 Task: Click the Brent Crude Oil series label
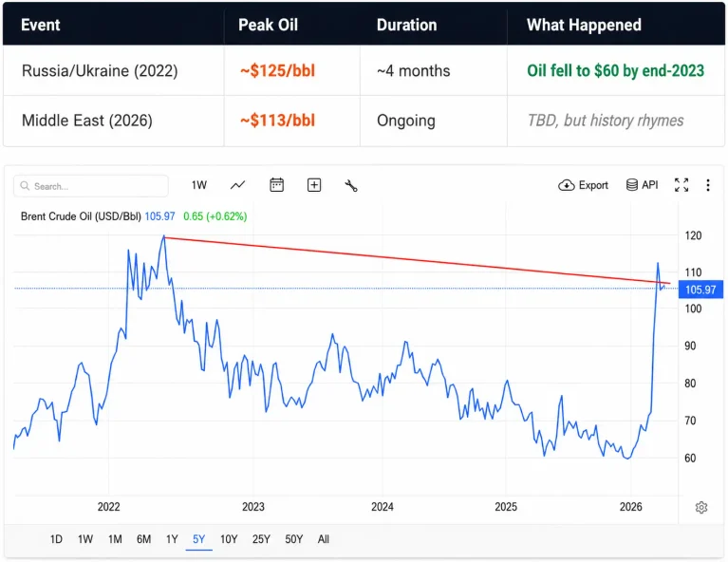point(81,216)
